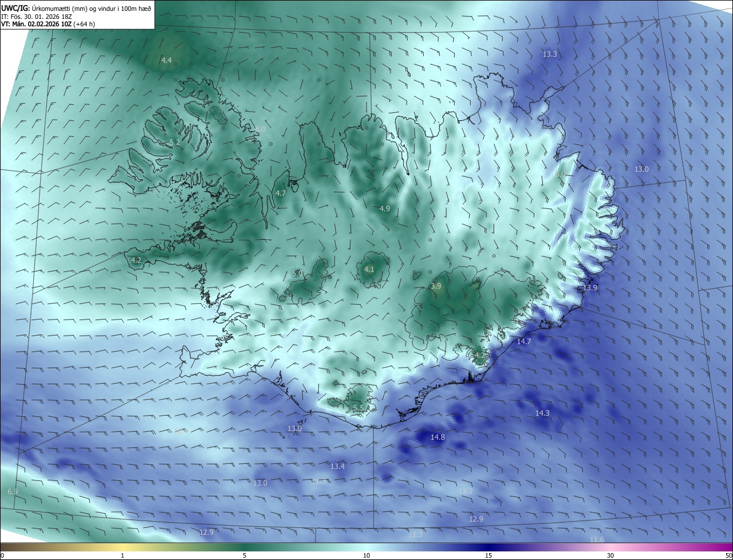The width and height of the screenshot is (733, 560).
Task: Click the 5 tick label on the color scale
Action: pos(245,555)
